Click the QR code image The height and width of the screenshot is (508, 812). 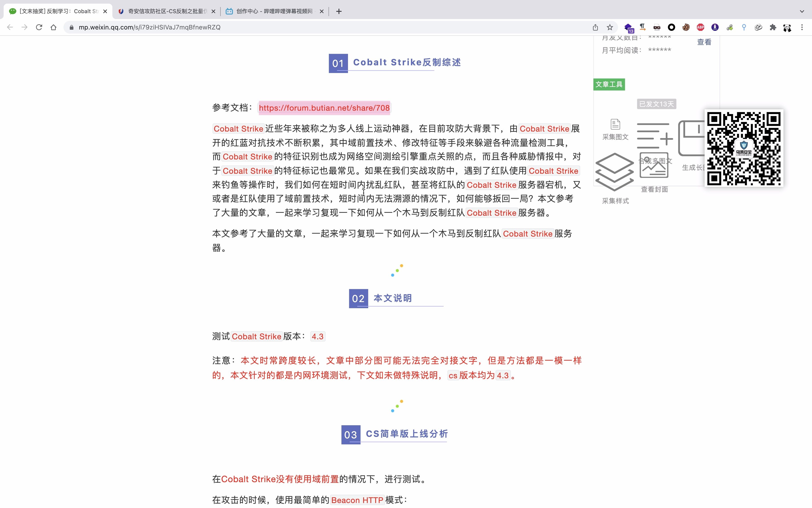(744, 148)
